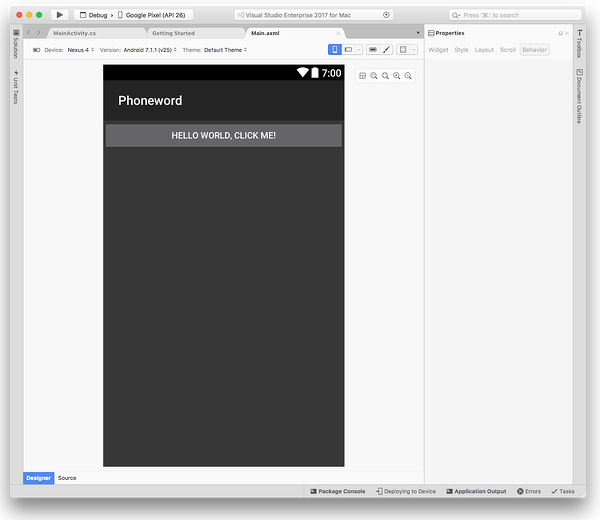Viewport: 600px width, 520px height.
Task: Open the Theme dropdown
Action: 225,49
